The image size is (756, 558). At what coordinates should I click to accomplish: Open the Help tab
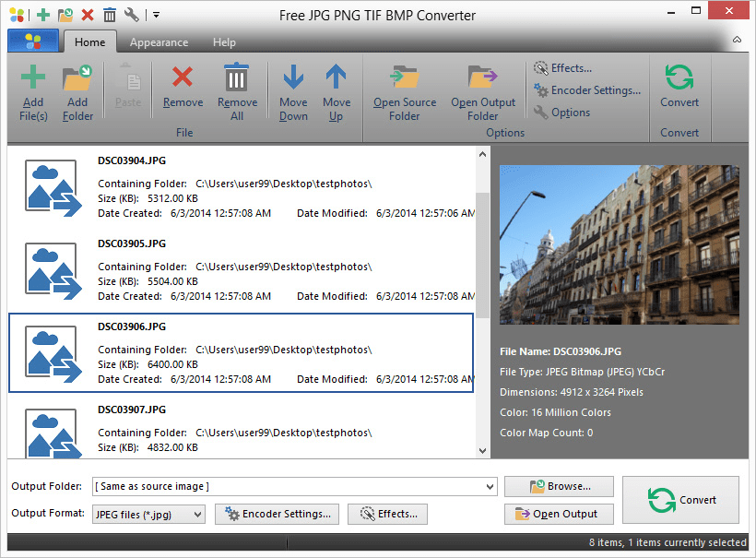point(224,42)
